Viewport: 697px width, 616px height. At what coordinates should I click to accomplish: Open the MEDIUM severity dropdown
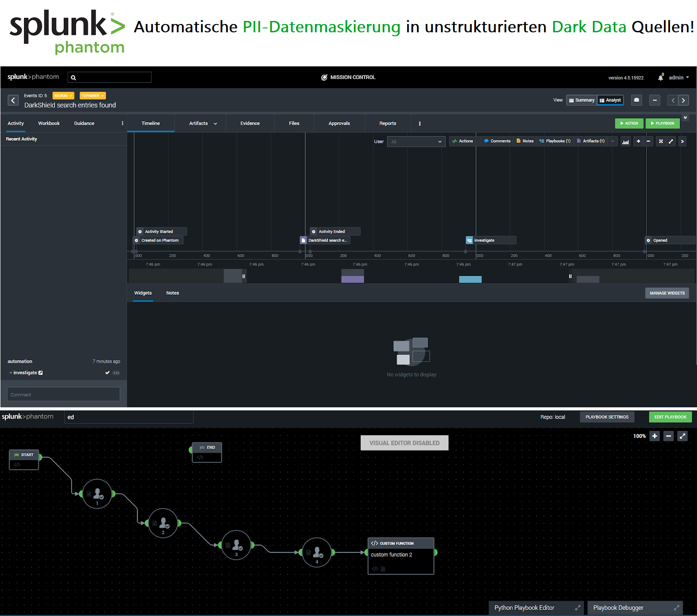point(63,96)
